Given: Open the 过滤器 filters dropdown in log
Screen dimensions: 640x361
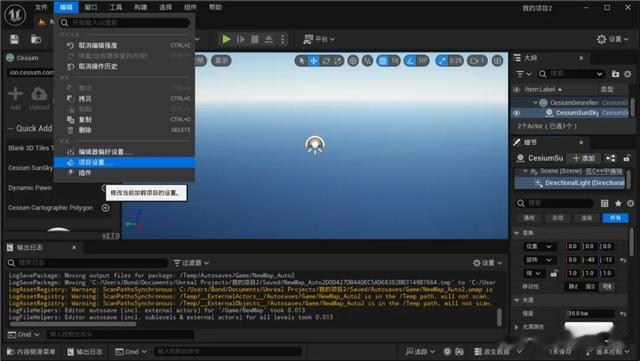Looking at the screenshot, I should [x=191, y=263].
